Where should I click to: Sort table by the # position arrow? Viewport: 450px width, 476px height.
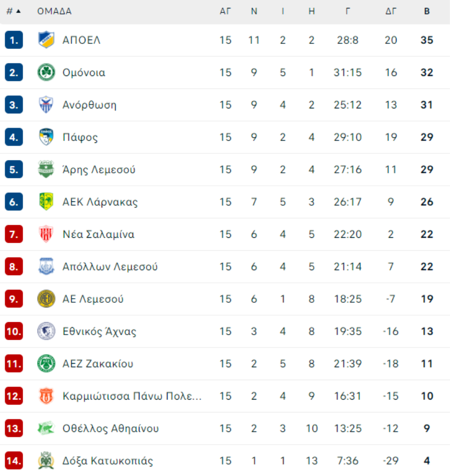click(x=13, y=11)
